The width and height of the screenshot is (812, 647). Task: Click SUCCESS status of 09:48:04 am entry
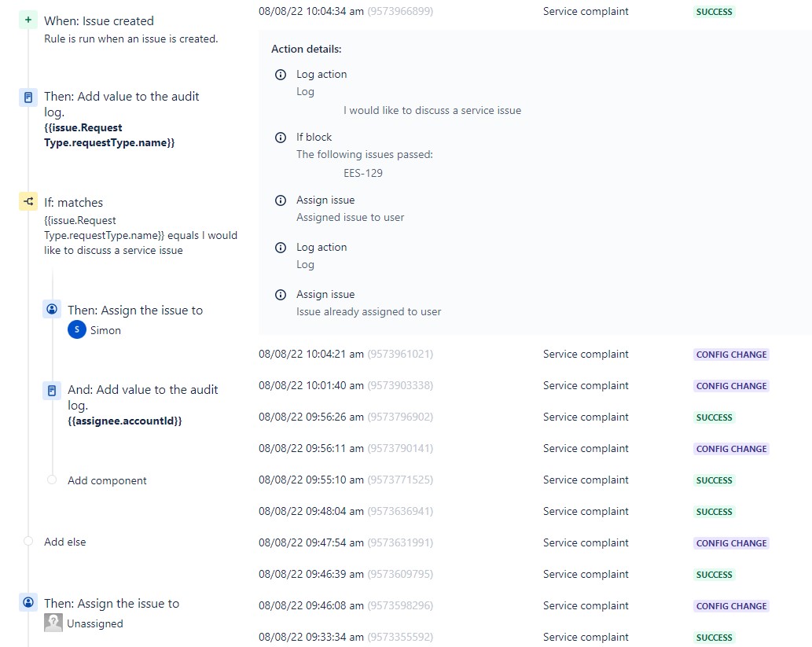coord(714,512)
